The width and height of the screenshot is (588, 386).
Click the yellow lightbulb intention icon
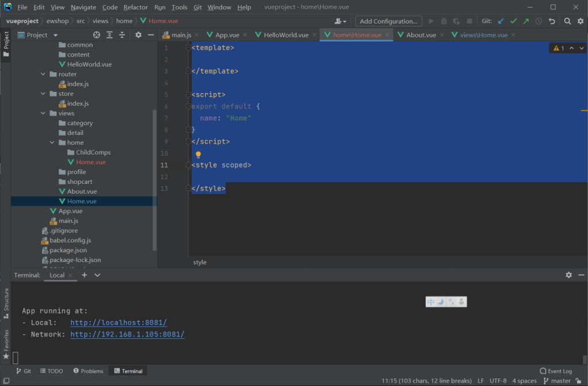point(198,155)
